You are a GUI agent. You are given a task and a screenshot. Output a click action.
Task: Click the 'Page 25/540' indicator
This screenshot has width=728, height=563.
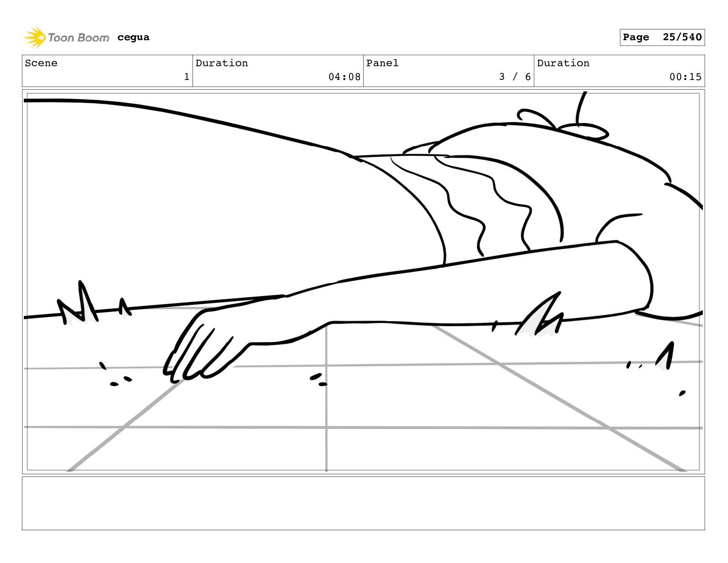pos(662,37)
